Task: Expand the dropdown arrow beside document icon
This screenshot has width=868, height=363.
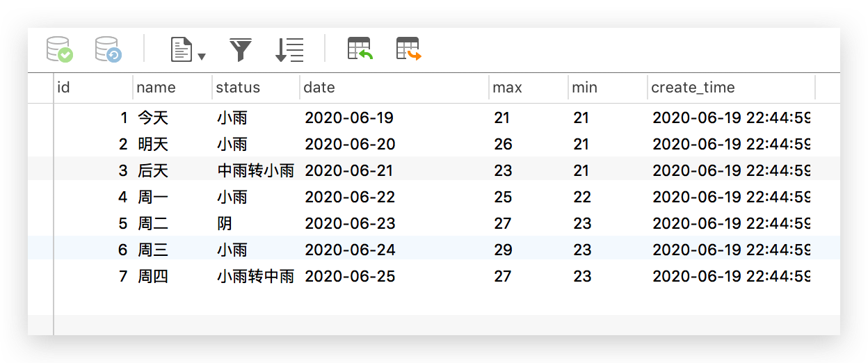Action: [x=202, y=56]
